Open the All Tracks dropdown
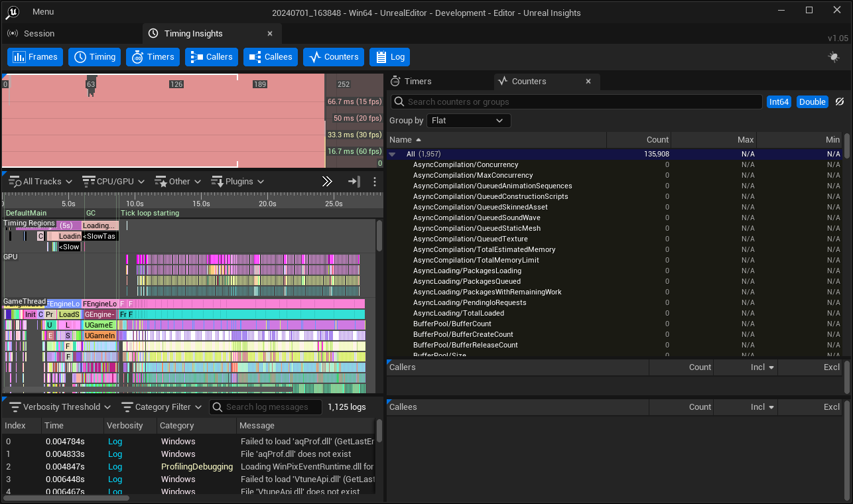The width and height of the screenshot is (853, 504). pos(42,181)
